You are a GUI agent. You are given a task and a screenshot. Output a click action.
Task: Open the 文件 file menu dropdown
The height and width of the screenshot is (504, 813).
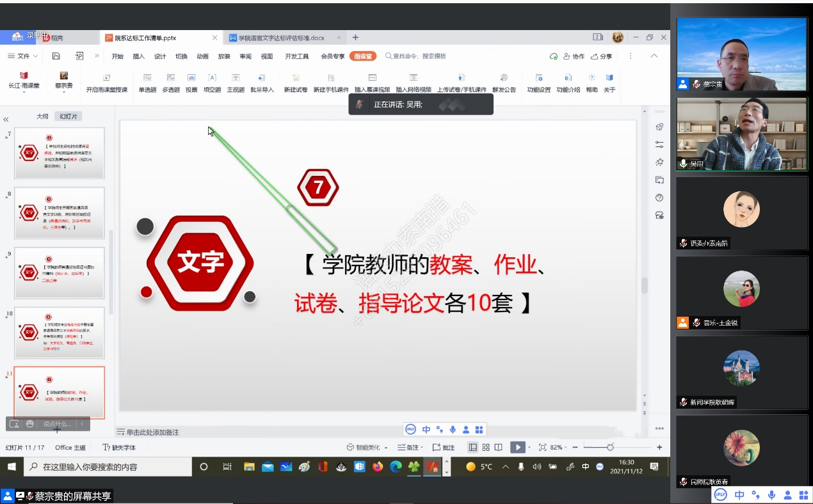[x=23, y=56]
